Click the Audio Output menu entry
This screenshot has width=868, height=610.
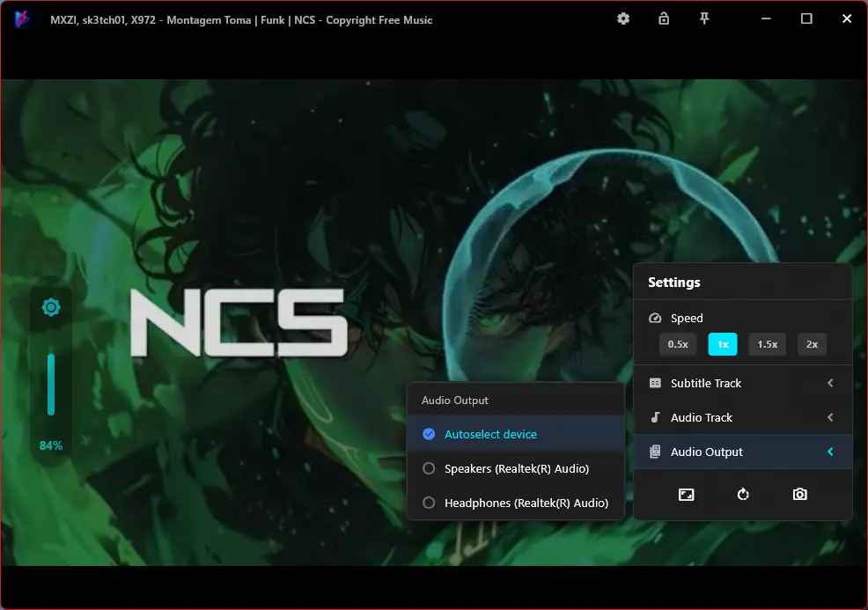coord(742,452)
